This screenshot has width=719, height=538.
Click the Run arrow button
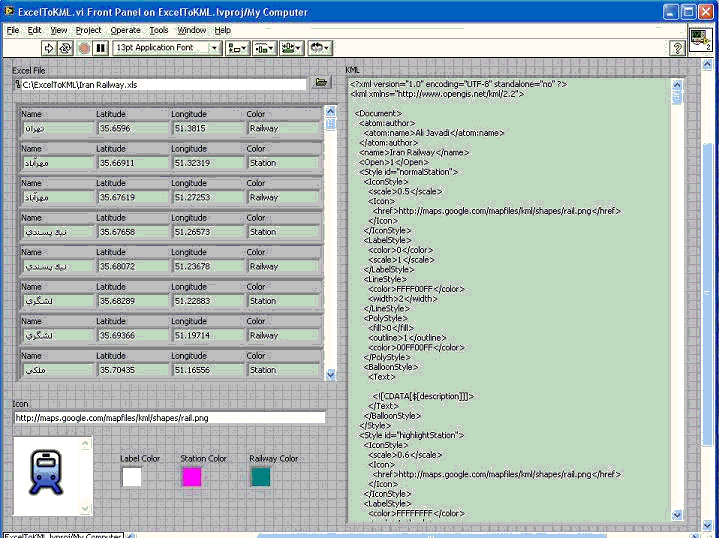pos(50,48)
